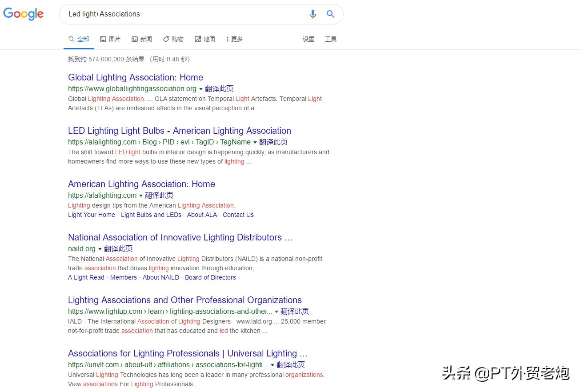Click the 新闻 (News) icon
The image size is (581, 392).
click(134, 39)
